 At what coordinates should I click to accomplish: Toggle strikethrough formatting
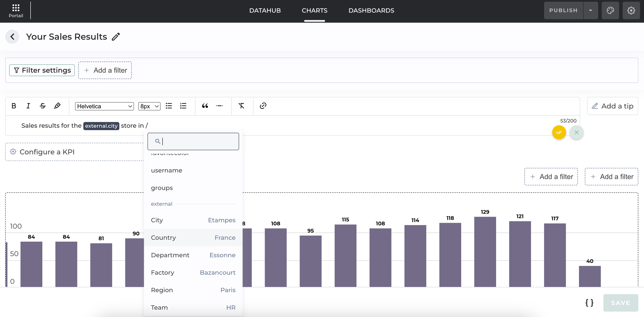tap(43, 106)
